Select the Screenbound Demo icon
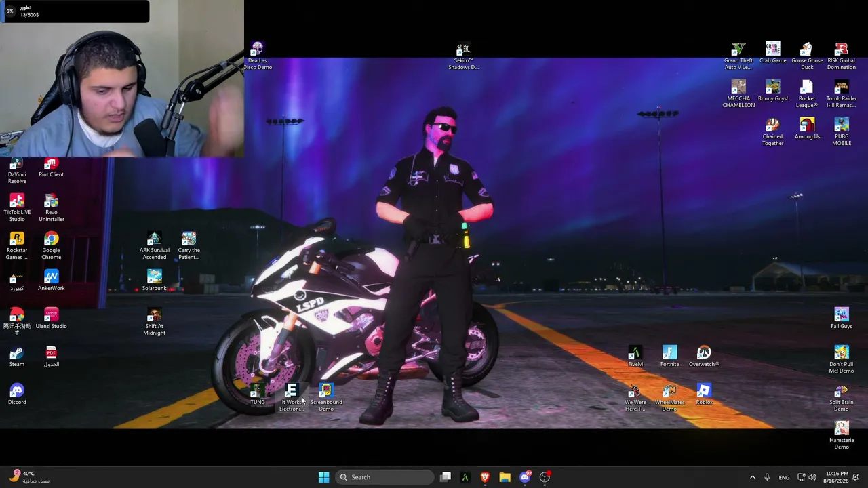Screen dimensions: 868x488 coord(326,398)
